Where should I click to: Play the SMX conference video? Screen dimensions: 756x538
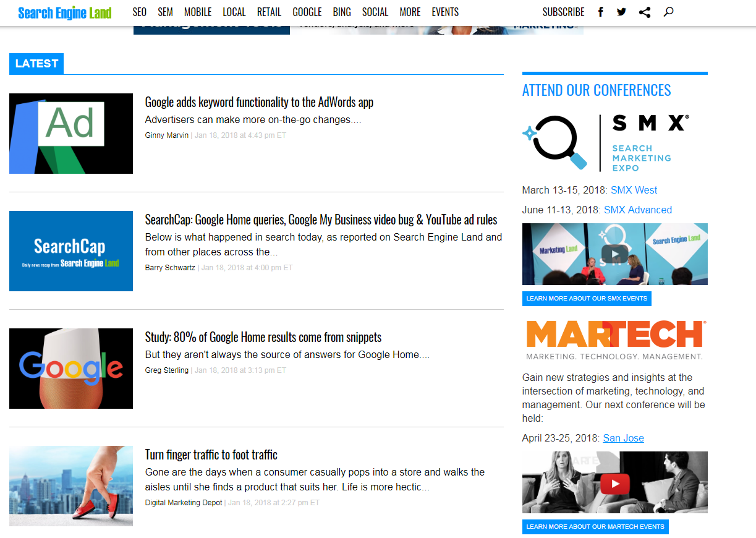pos(615,254)
